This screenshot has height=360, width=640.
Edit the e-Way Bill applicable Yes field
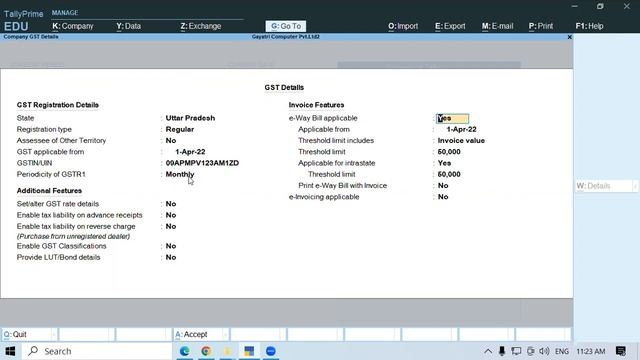click(x=452, y=118)
